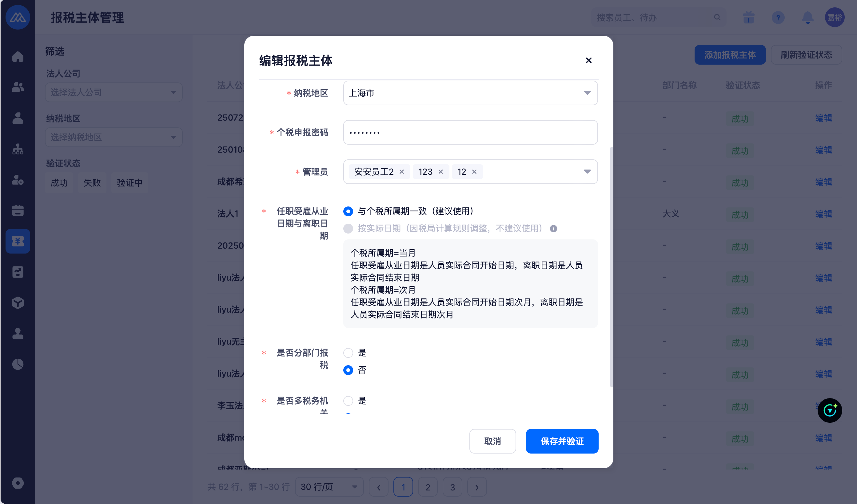Viewport: 857px width, 504px height.
Task: Go to page 3 of the table
Action: tap(452, 487)
